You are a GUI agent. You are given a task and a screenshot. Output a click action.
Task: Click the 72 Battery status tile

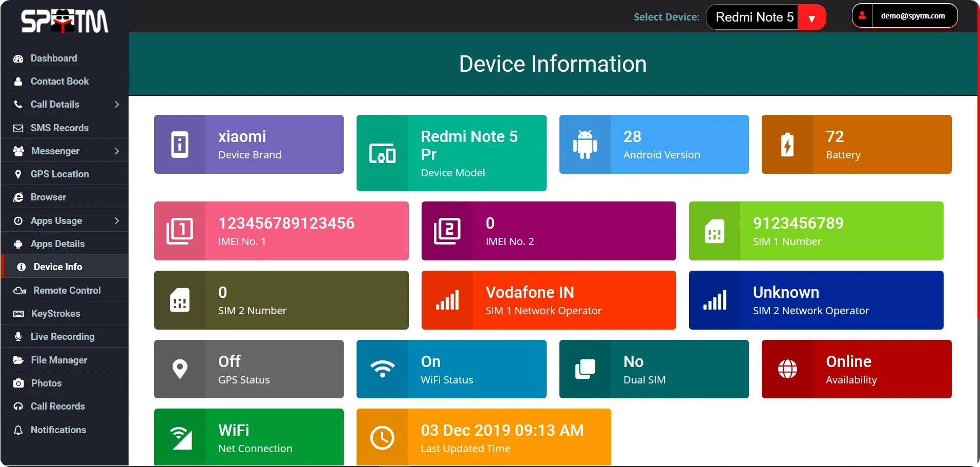click(856, 144)
